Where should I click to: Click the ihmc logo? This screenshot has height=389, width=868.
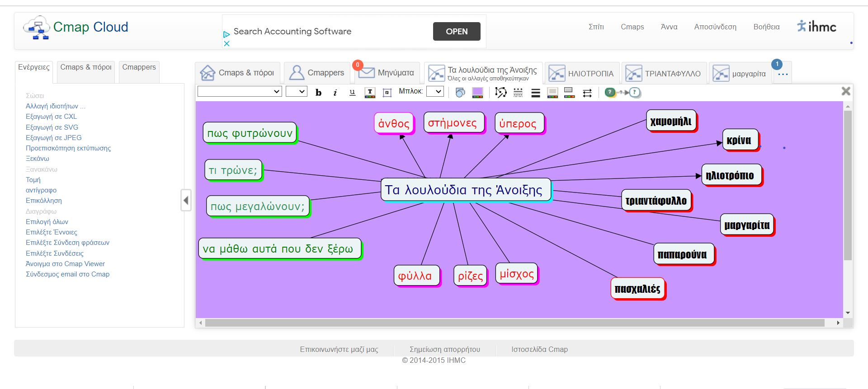(x=816, y=26)
